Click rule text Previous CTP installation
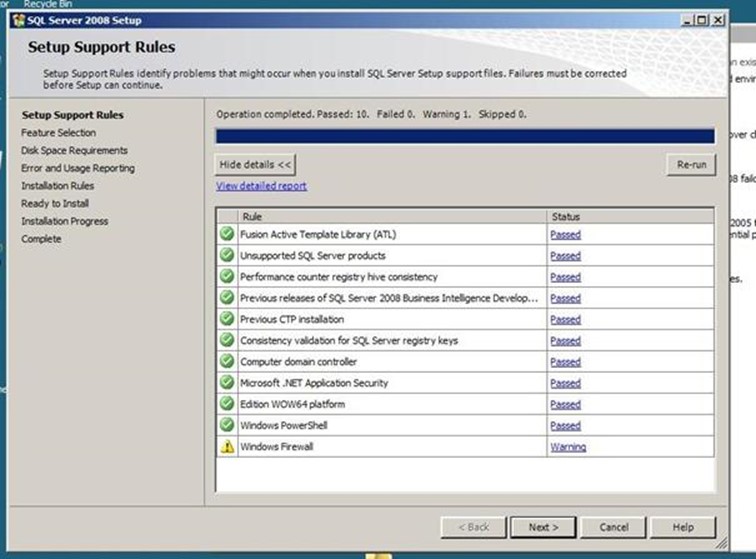 click(x=292, y=319)
